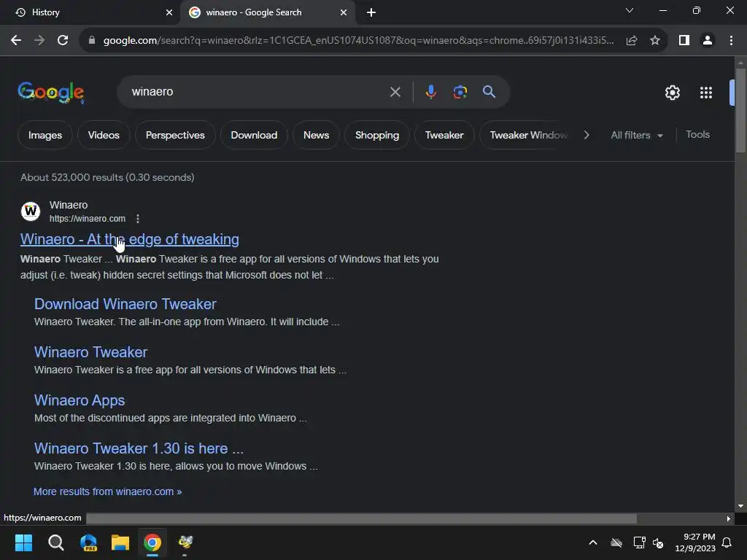Open More results from winaero.com
Viewport: 747px width, 560px height.
tap(108, 491)
